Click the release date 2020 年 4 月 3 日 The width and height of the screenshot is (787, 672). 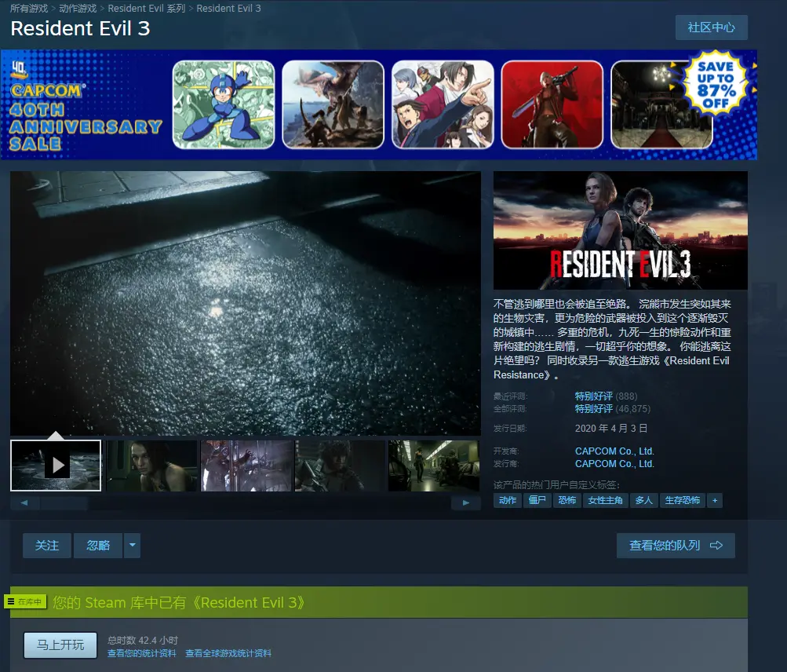pos(610,429)
